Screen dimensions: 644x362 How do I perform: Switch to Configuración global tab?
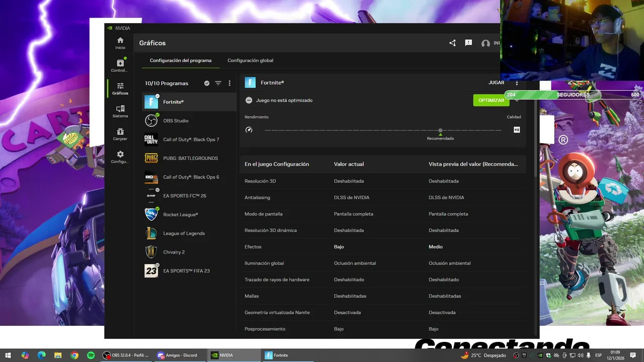(x=251, y=60)
